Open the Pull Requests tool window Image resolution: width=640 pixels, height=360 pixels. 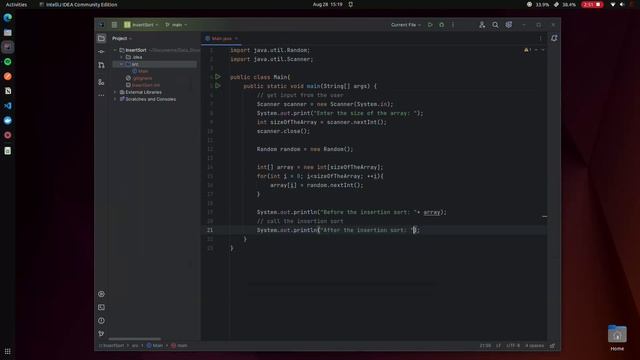[x=101, y=65]
